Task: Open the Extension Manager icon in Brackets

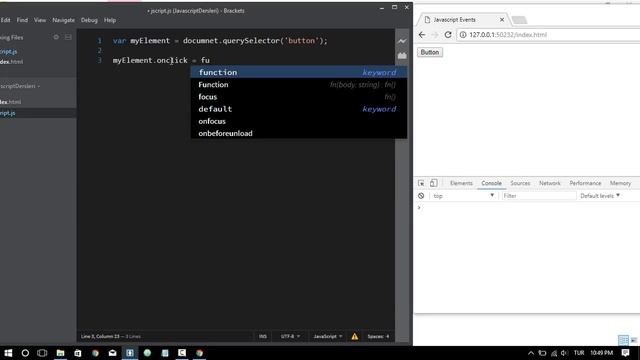Action: 402,55
